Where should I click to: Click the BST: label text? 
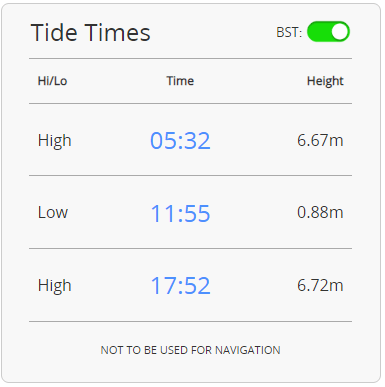click(x=289, y=32)
